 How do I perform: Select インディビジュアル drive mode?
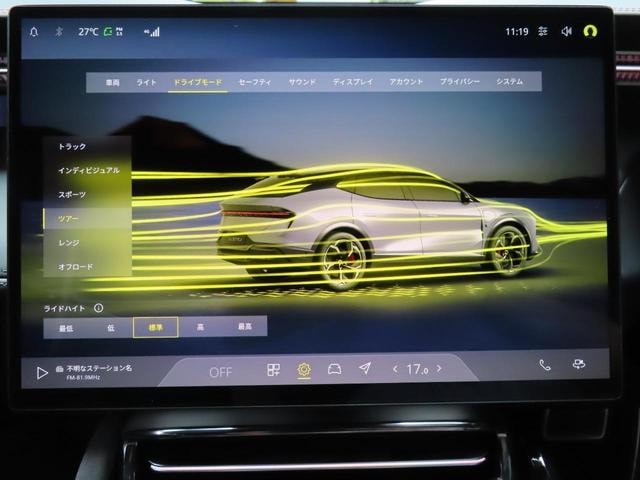[87, 171]
